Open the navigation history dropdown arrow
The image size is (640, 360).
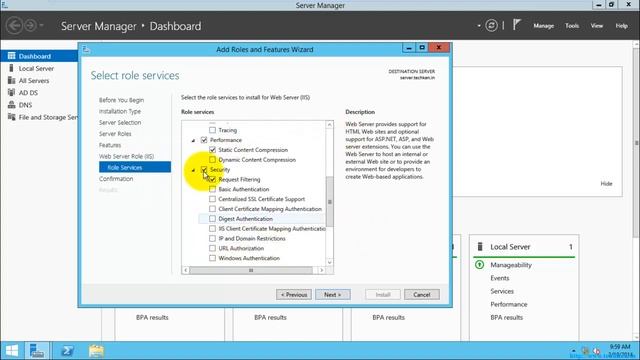(x=41, y=26)
